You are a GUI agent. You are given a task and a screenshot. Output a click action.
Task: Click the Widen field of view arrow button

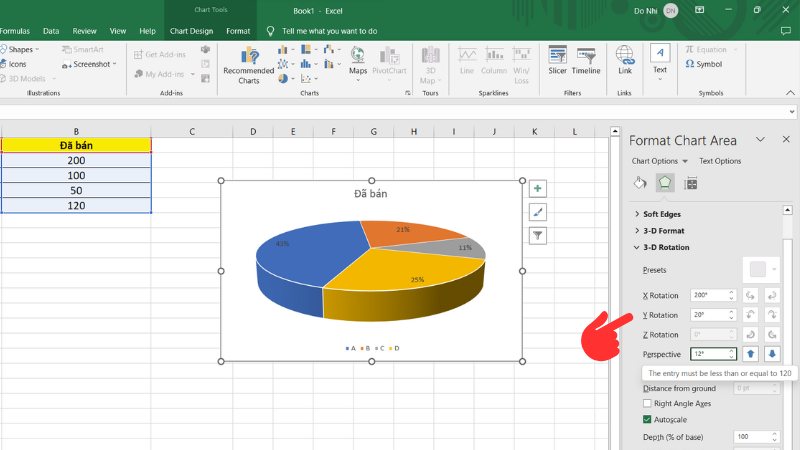tap(772, 354)
